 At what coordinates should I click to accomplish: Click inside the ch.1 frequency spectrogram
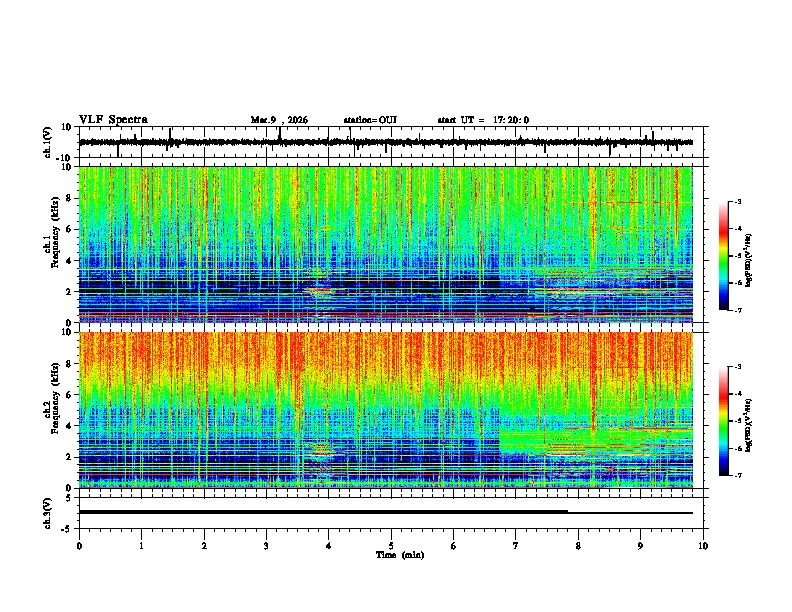386,244
